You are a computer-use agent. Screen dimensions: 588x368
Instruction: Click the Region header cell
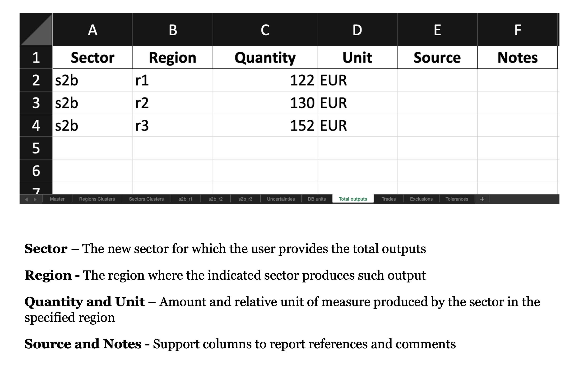(x=173, y=57)
